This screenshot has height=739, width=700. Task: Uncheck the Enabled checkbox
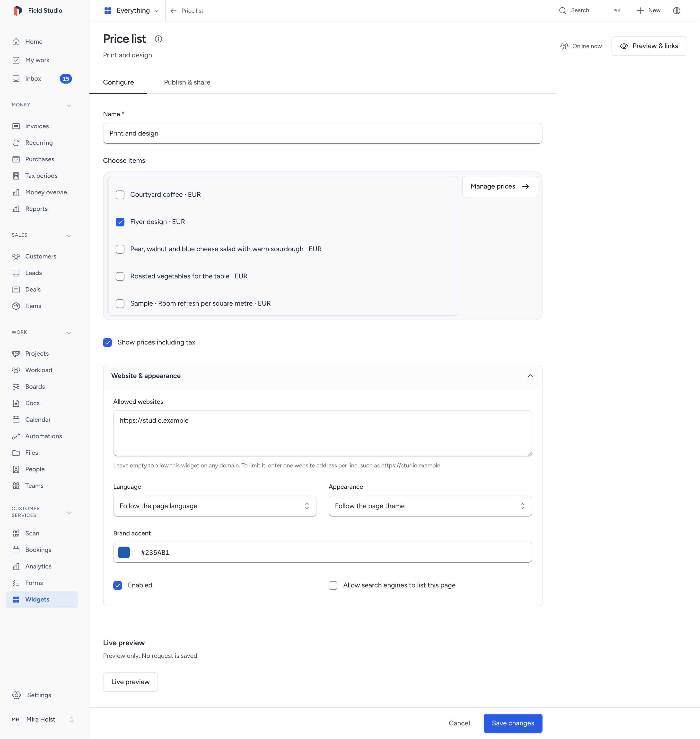pos(118,585)
